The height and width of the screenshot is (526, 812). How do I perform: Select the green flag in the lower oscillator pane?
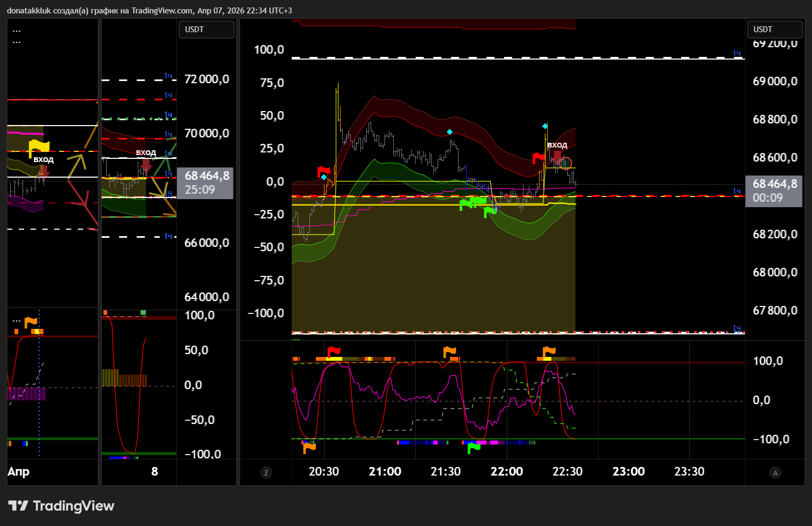[x=474, y=447]
